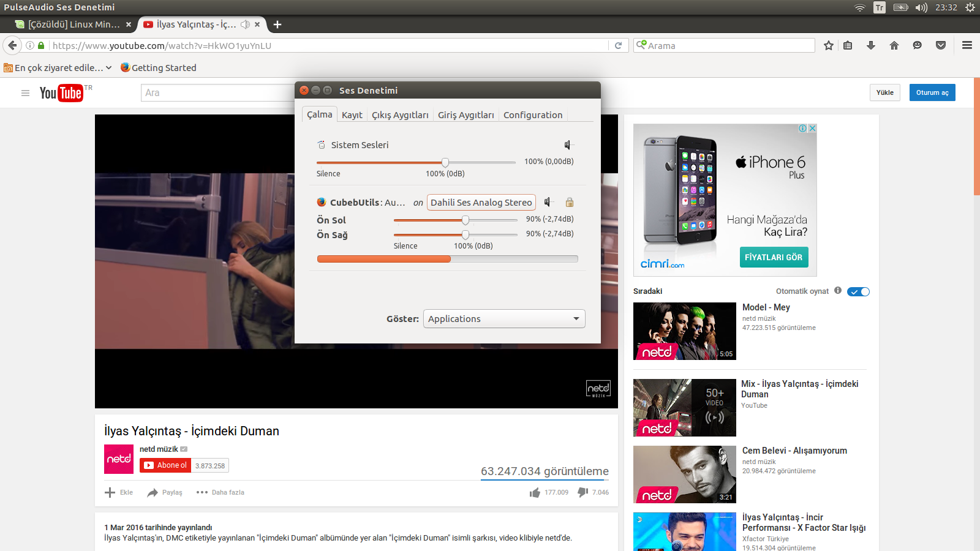
Task: Expand En çok ziyaret edilen bookmarks folder
Action: 58,68
